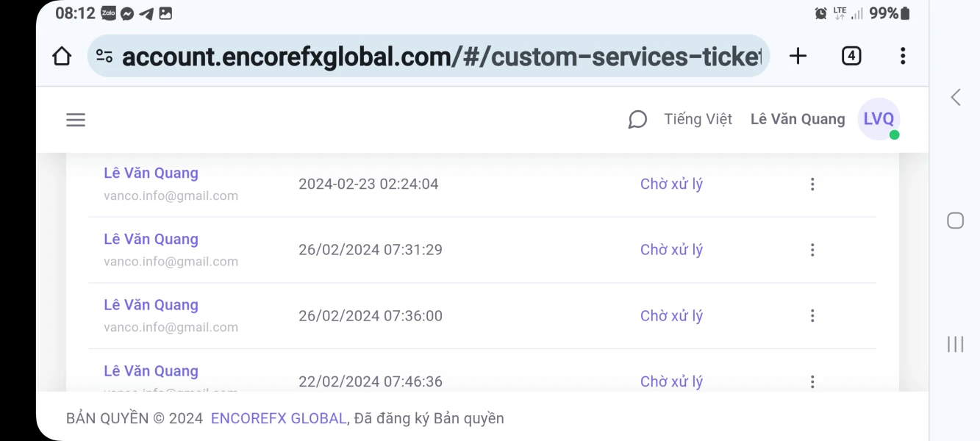Click Chờ xử lý status in 07:31:29 row
Viewport: 980px width, 441px height.
671,250
